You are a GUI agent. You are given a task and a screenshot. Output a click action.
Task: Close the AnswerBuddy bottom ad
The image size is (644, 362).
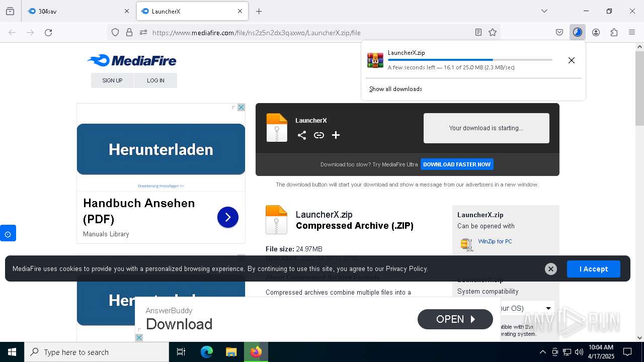(x=139, y=337)
